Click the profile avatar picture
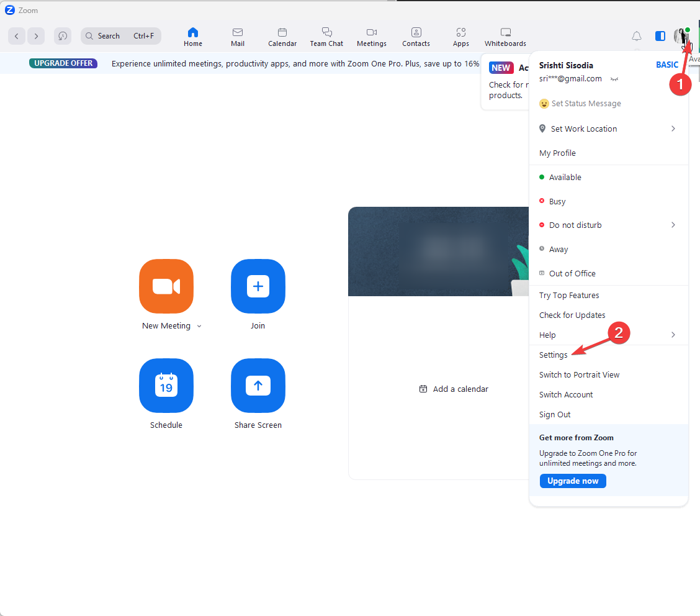 [x=682, y=36]
